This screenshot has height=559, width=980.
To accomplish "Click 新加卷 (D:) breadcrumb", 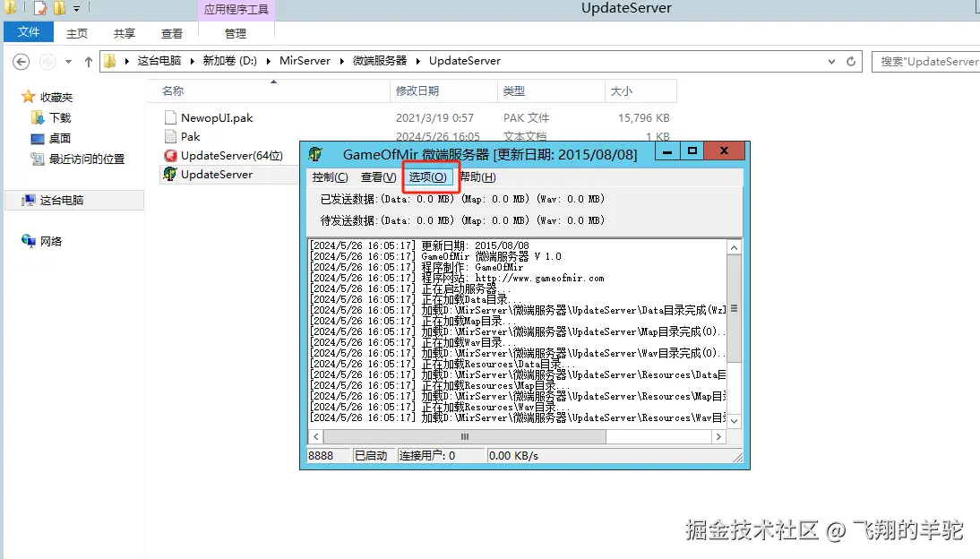I will [x=229, y=61].
